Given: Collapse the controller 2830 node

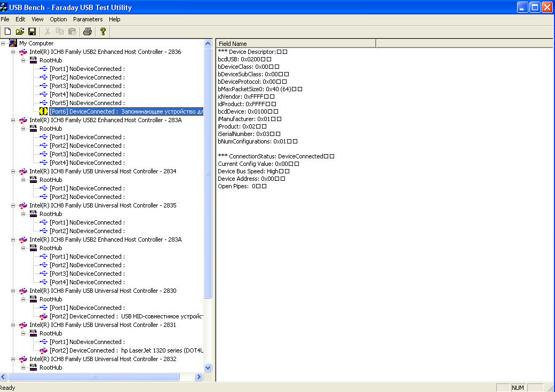Looking at the screenshot, I should 13,291.
